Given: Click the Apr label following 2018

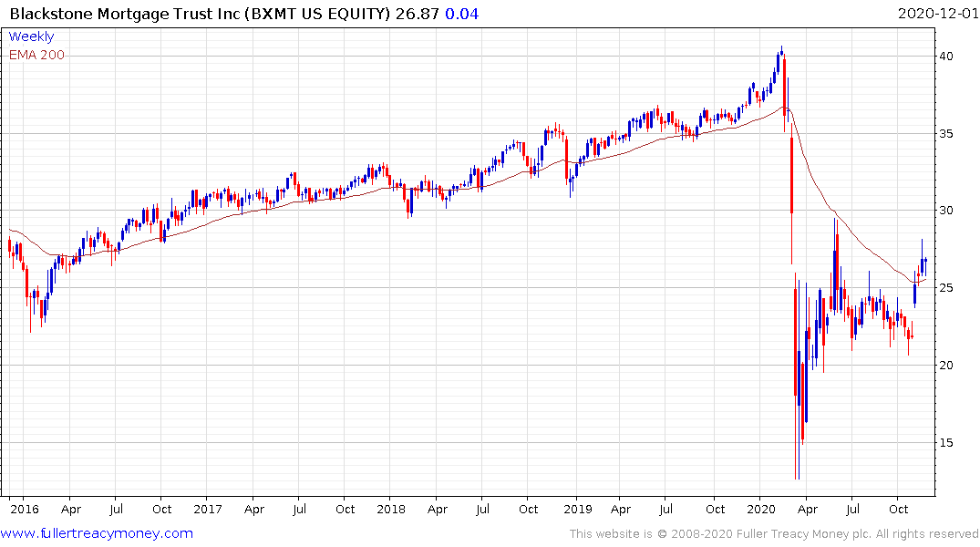Looking at the screenshot, I should tap(438, 510).
